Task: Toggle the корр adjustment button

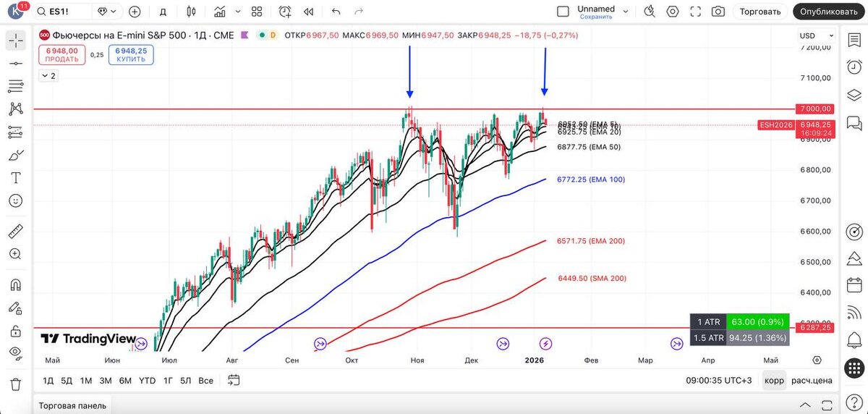Action: pos(774,381)
